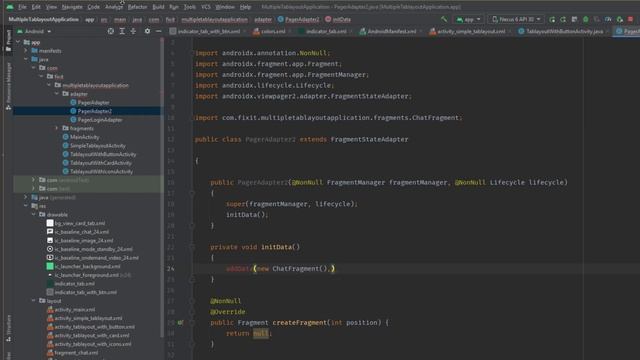Click MultipleTablayoutApplication breadcrumb

(43, 19)
